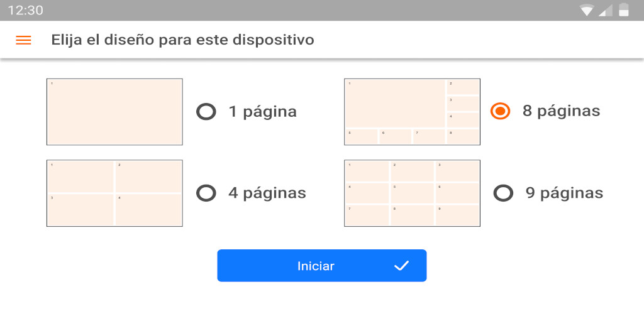
Task: Click the "9 páginas" text label
Action: point(564,193)
